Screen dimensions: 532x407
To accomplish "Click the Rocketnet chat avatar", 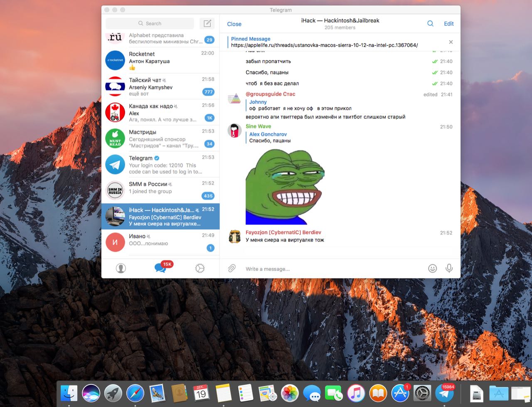I will 115,60.
